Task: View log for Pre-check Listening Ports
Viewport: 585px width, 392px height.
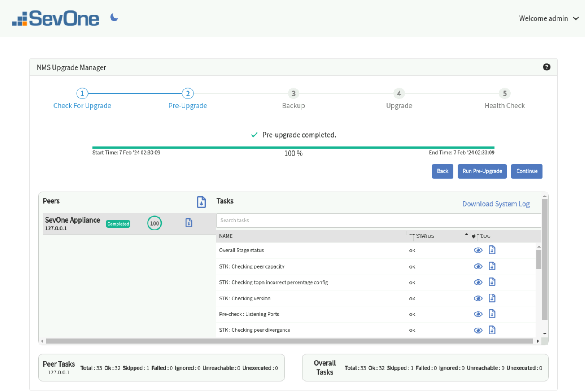Action: 478,314
